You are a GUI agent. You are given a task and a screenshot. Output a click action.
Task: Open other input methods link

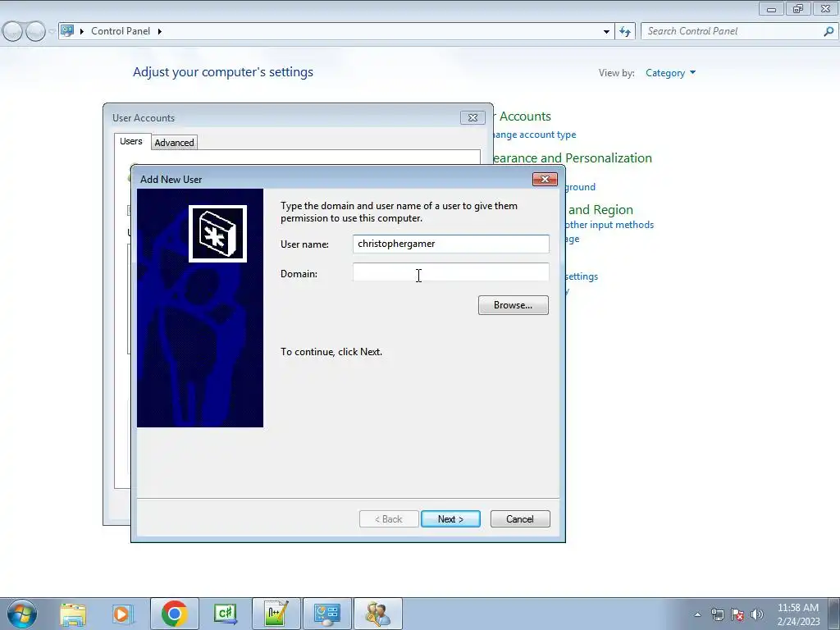tap(609, 225)
